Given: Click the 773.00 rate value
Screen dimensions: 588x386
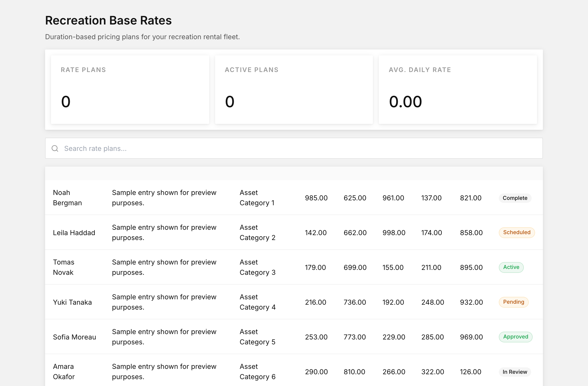Looking at the screenshot, I should 355,337.
